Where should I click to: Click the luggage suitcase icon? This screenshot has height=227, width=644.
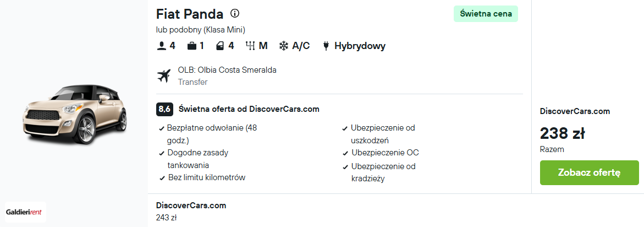click(x=191, y=46)
